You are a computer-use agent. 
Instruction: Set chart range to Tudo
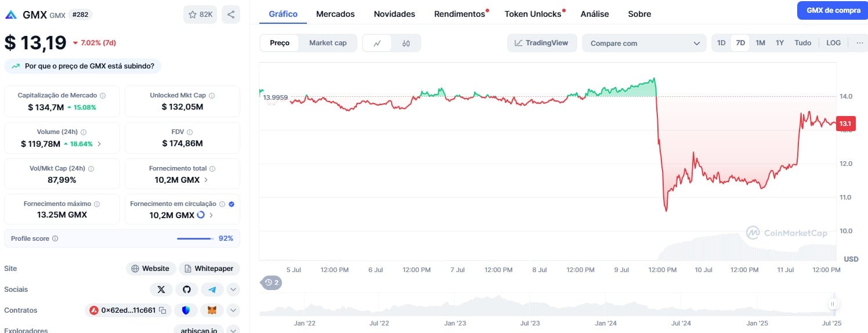point(803,43)
